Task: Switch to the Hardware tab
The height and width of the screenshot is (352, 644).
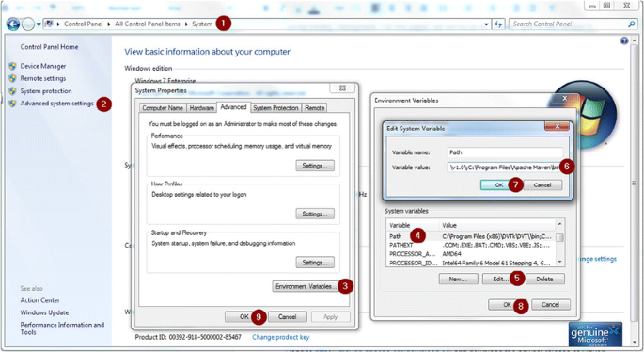Action: (x=201, y=107)
